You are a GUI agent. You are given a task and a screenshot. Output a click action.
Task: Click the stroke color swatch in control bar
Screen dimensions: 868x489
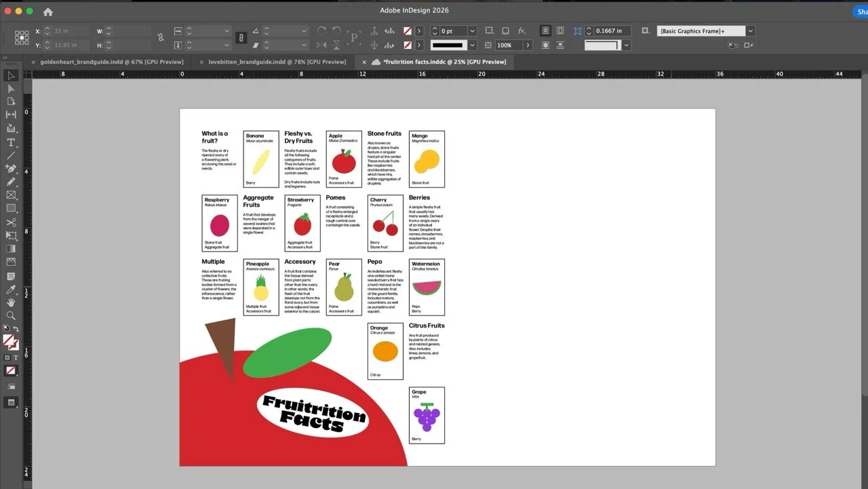[408, 45]
